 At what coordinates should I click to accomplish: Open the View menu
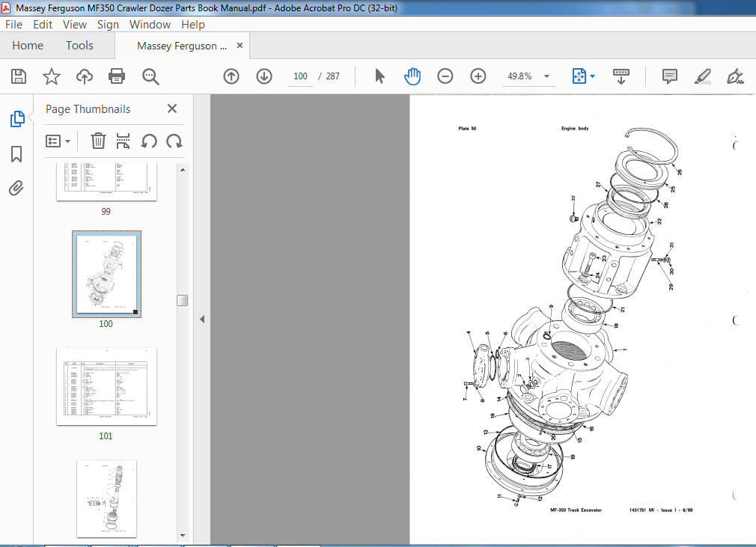75,25
